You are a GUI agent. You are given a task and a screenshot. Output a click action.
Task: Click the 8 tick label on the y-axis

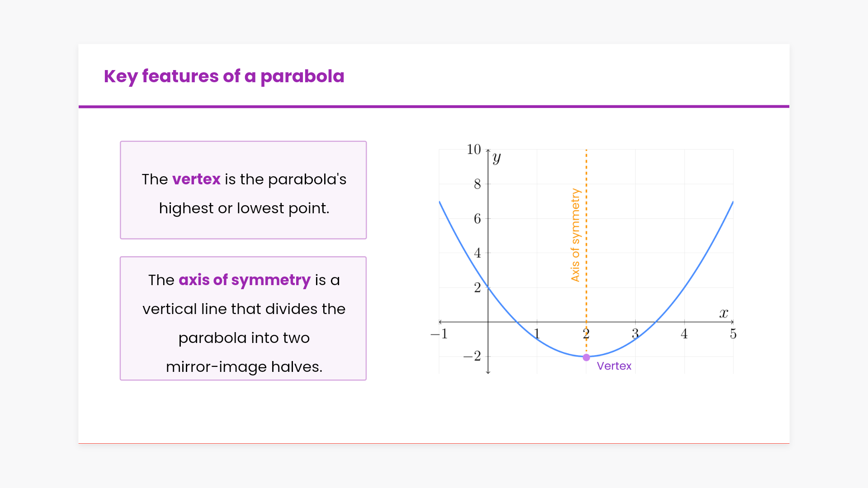pyautogui.click(x=477, y=184)
